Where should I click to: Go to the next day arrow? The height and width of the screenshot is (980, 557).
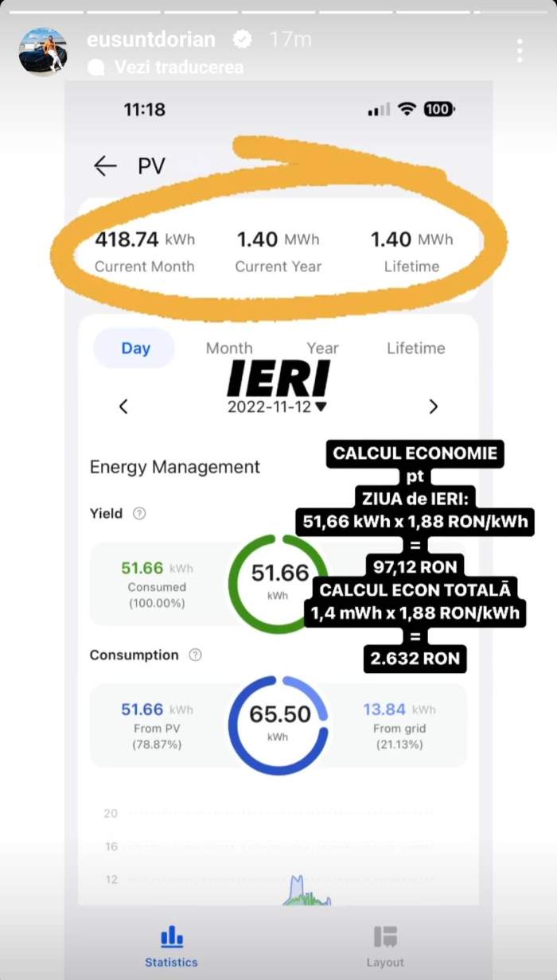coord(433,406)
